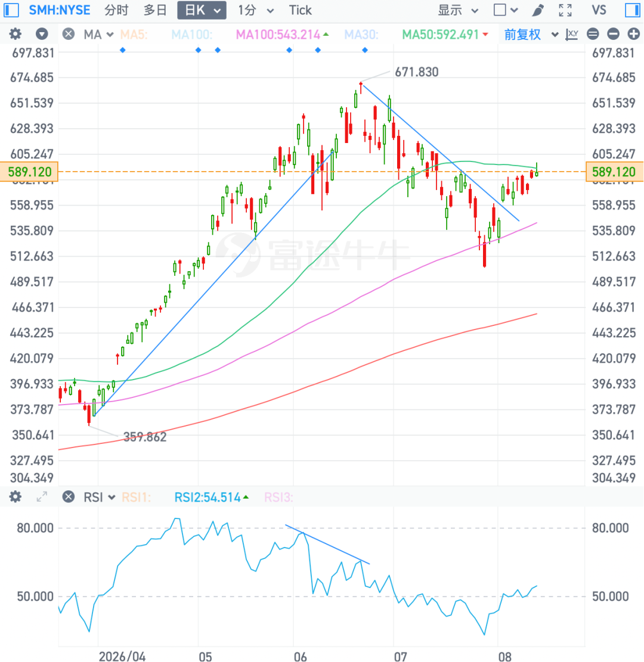Open the RSI indicator dropdown
The height and width of the screenshot is (662, 644).
pyautogui.click(x=100, y=498)
